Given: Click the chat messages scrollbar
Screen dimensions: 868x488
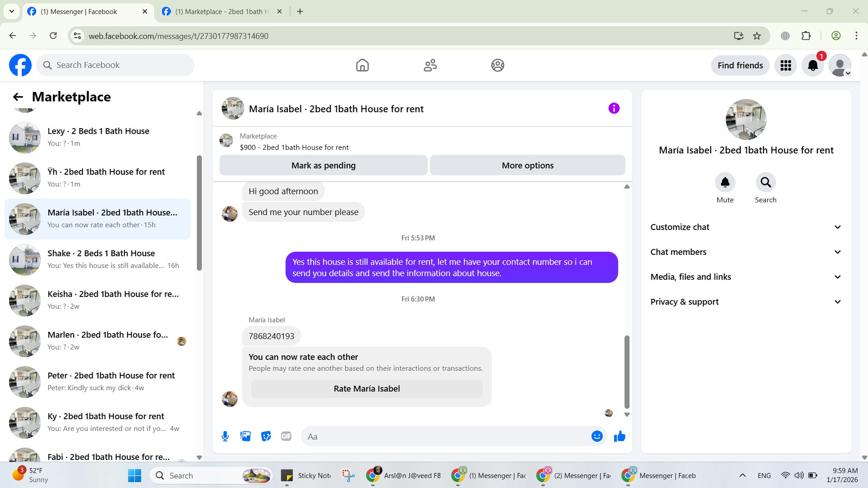Looking at the screenshot, I should tap(627, 372).
